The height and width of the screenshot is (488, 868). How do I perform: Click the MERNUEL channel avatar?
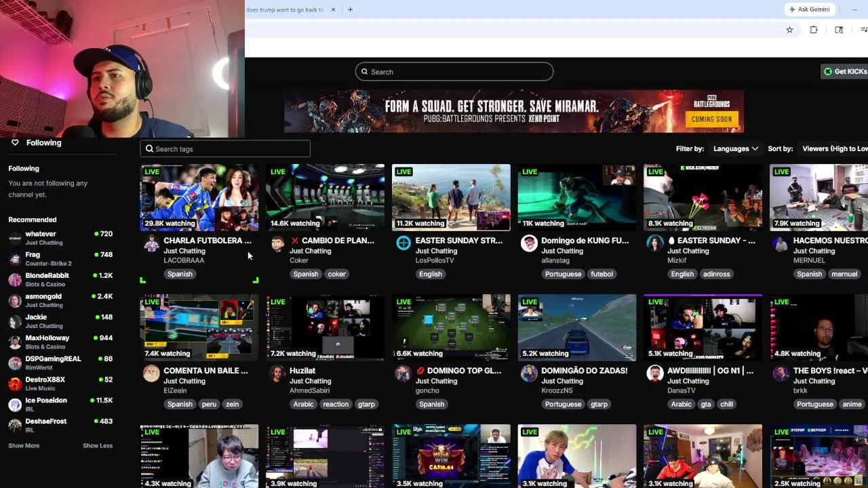[781, 243]
